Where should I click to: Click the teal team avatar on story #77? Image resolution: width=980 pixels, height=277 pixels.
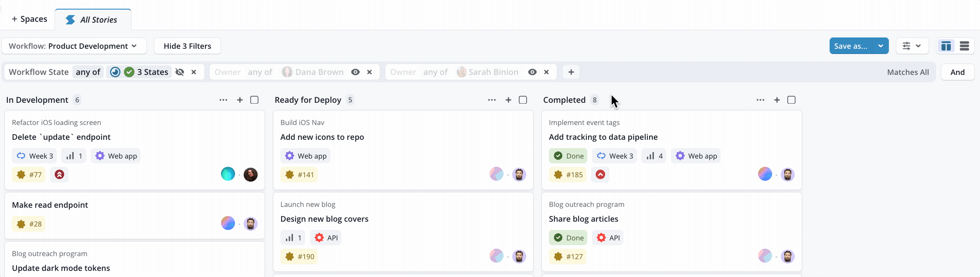tap(228, 174)
